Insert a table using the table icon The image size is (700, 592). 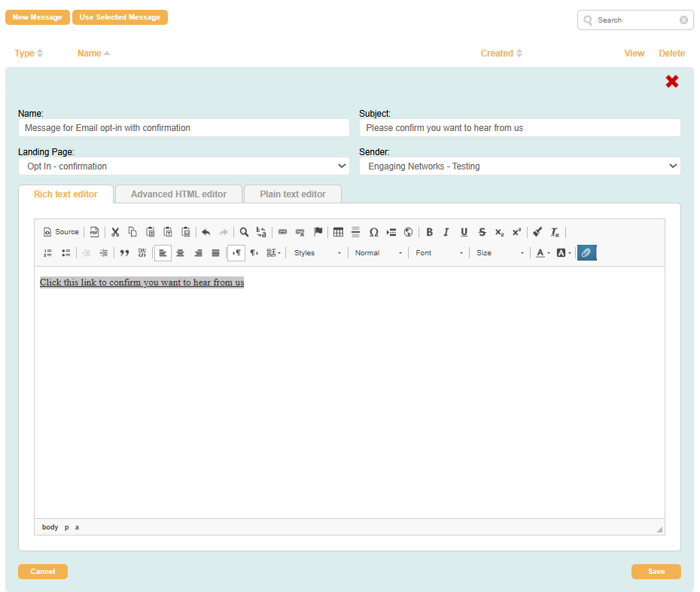(338, 232)
